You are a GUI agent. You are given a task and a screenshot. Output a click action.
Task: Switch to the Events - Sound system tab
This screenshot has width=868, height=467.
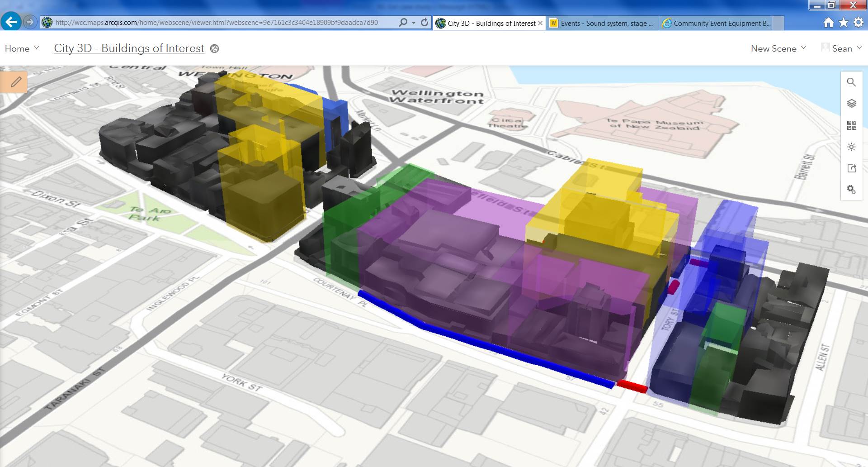[603, 23]
